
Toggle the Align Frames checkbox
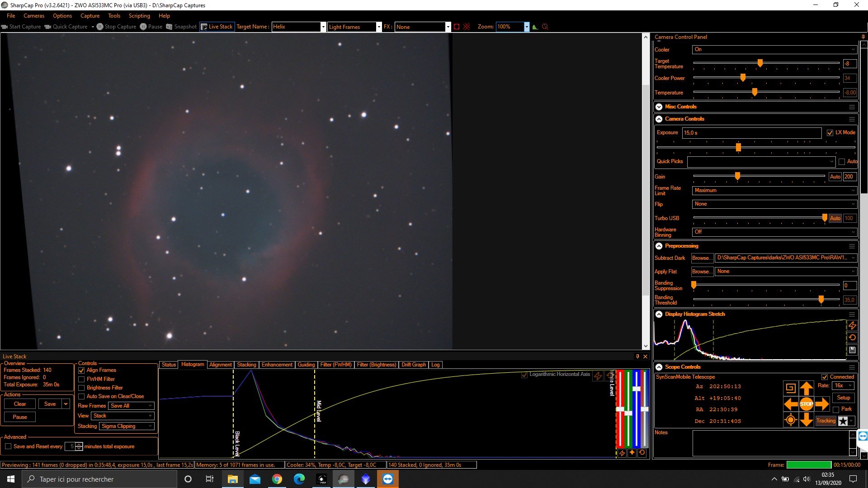coord(81,371)
